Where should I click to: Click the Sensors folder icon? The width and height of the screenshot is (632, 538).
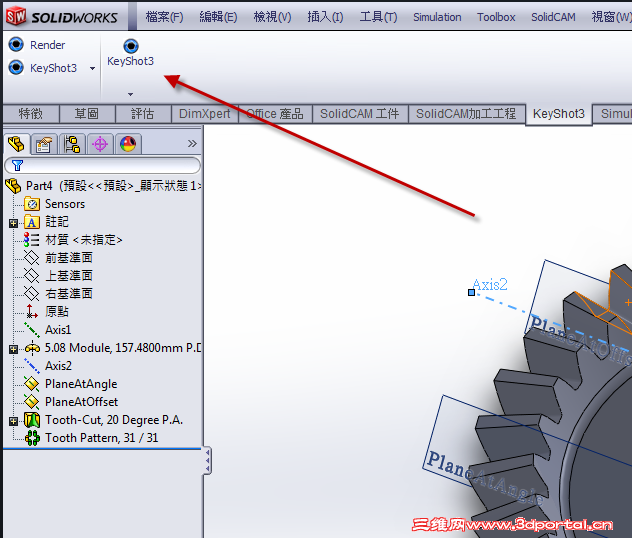[x=32, y=204]
